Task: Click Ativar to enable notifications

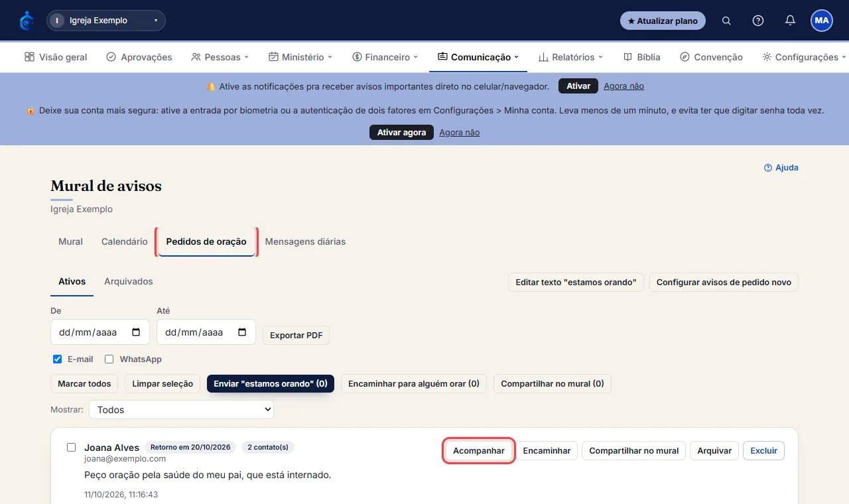Action: click(x=578, y=86)
